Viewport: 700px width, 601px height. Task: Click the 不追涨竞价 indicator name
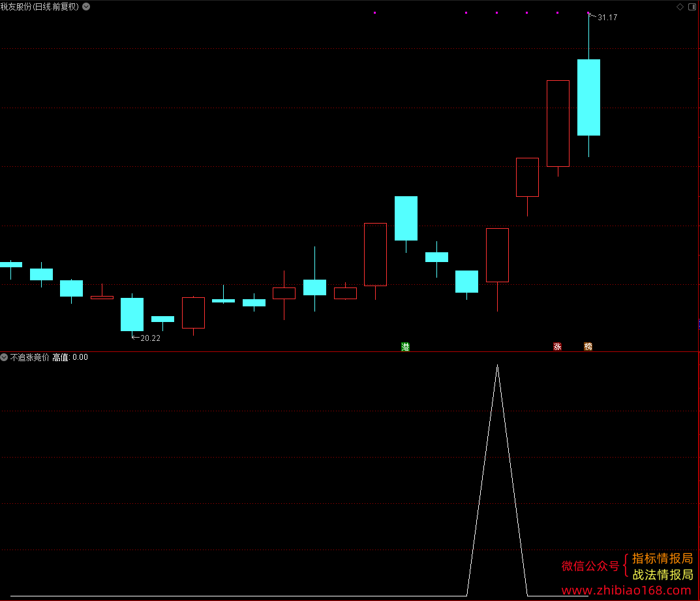[29, 357]
